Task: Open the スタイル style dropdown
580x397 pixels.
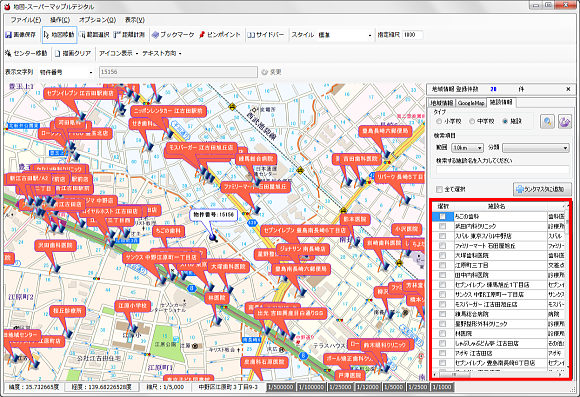Action: [344, 35]
